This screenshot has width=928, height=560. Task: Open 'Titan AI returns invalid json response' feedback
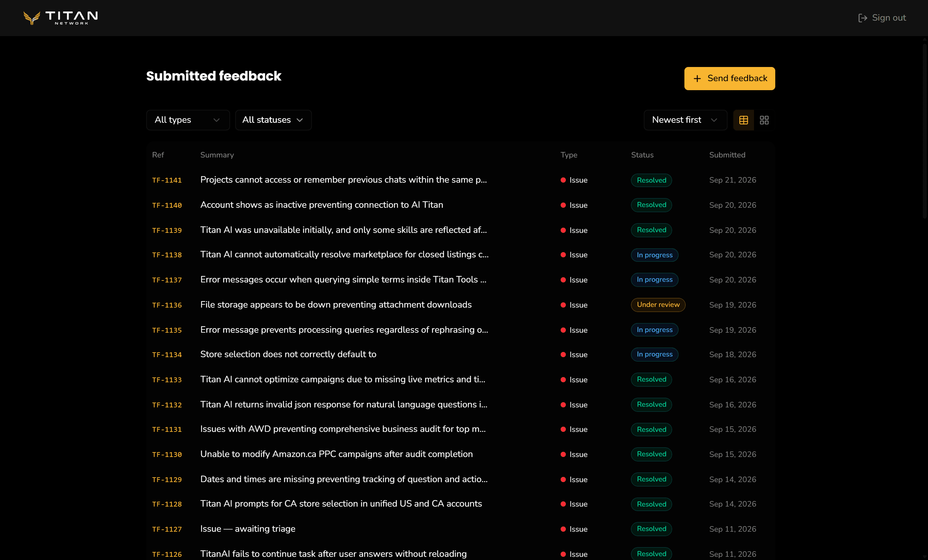[344, 404]
